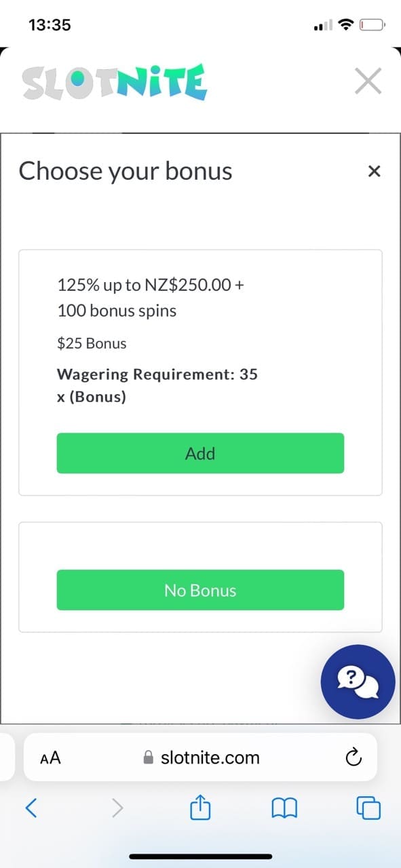Open the AA page settings menu
The image size is (401, 868).
point(50,758)
